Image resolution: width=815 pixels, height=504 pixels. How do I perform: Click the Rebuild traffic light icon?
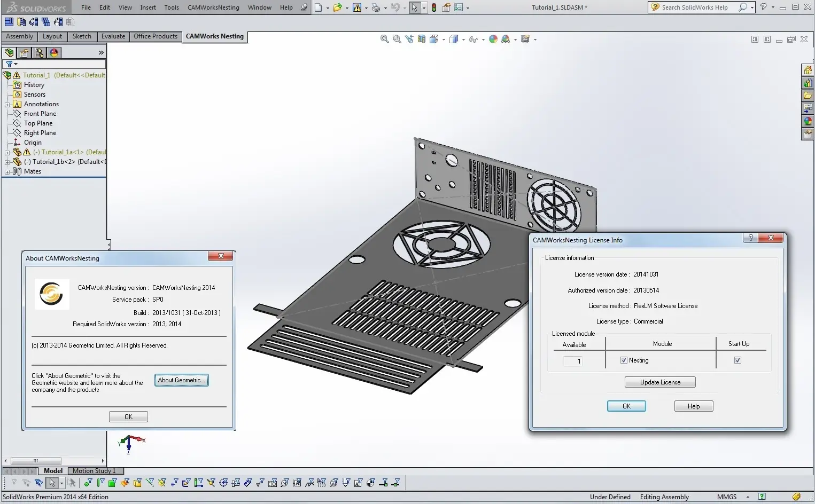point(433,7)
